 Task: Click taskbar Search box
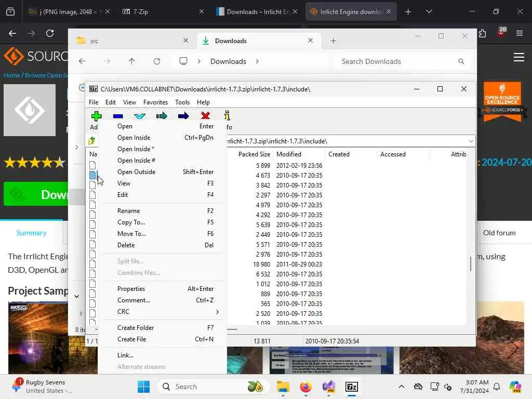213,387
